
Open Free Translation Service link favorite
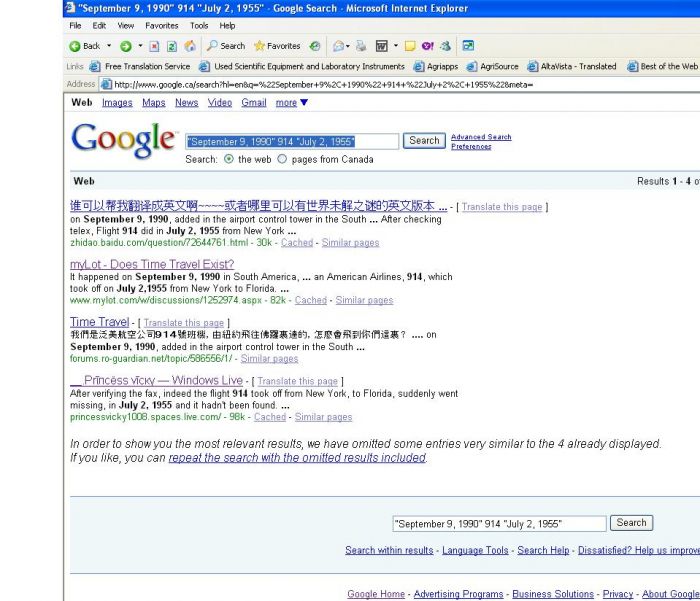140,67
